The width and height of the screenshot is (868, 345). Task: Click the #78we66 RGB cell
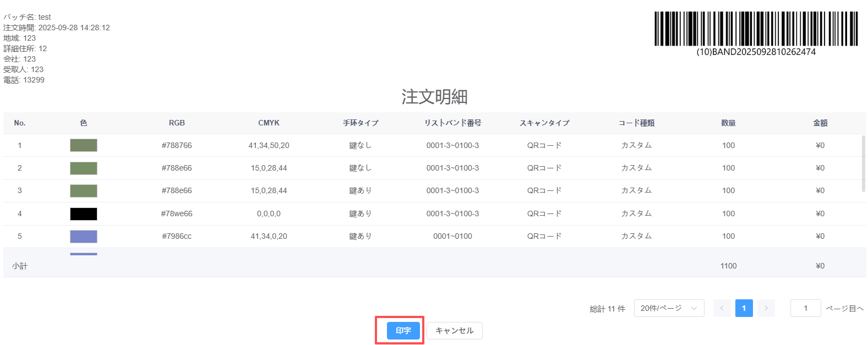(177, 213)
